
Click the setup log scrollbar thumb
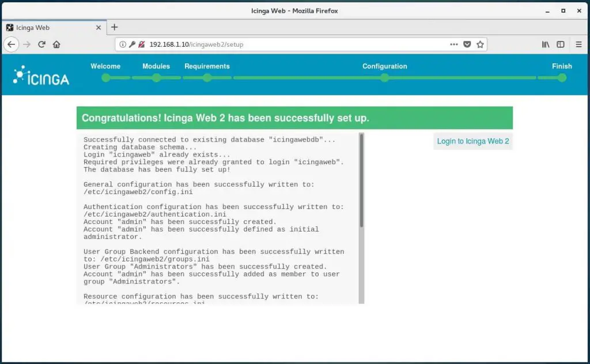click(362, 180)
